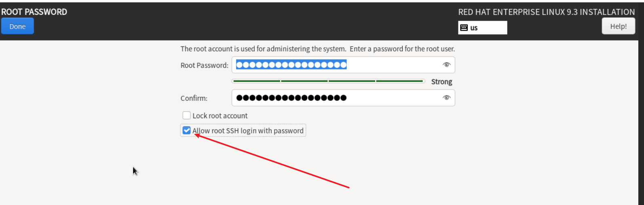Click the root account description text

pos(317,49)
